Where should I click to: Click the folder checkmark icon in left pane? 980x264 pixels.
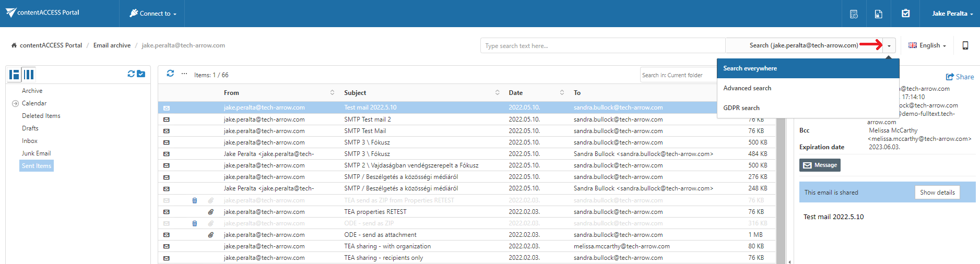click(x=141, y=74)
